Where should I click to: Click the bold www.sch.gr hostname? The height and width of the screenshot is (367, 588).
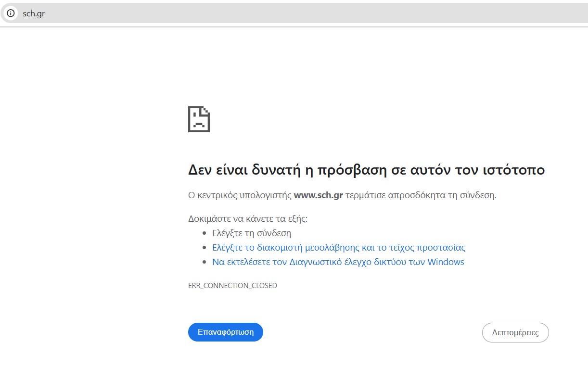(318, 195)
